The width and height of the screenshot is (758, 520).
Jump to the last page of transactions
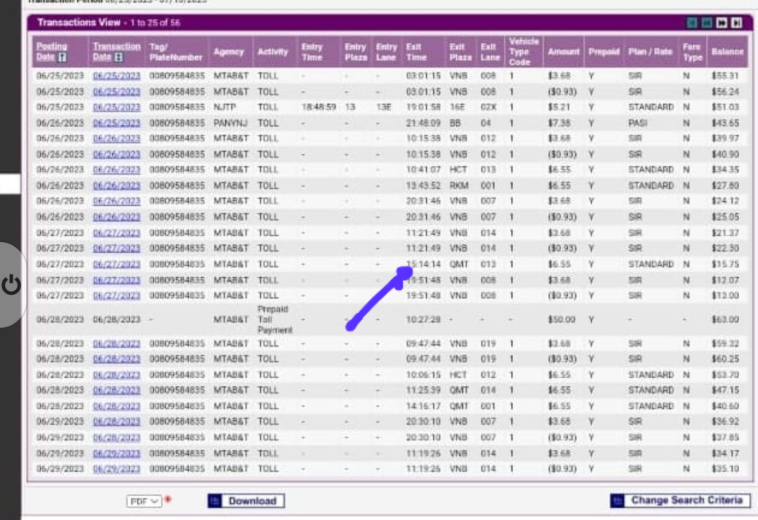tap(737, 23)
